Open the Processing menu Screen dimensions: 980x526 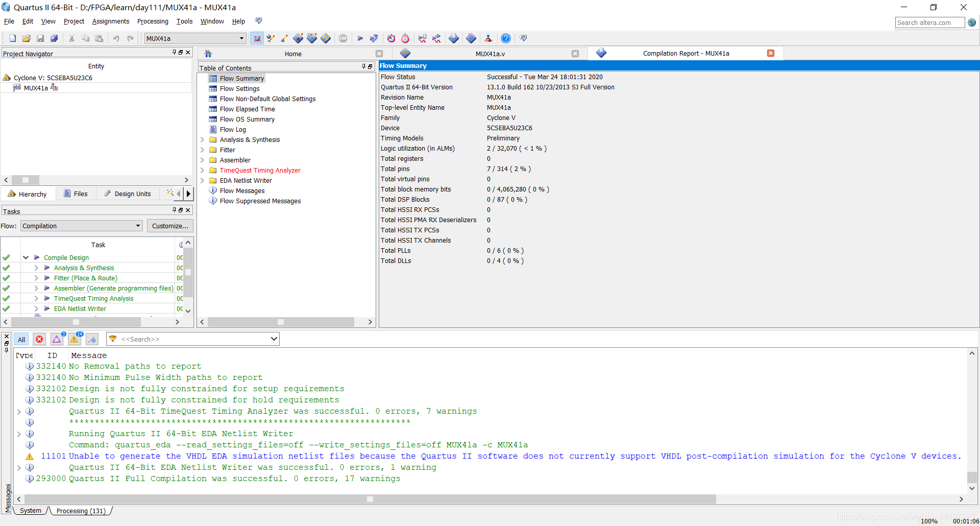[x=153, y=21]
